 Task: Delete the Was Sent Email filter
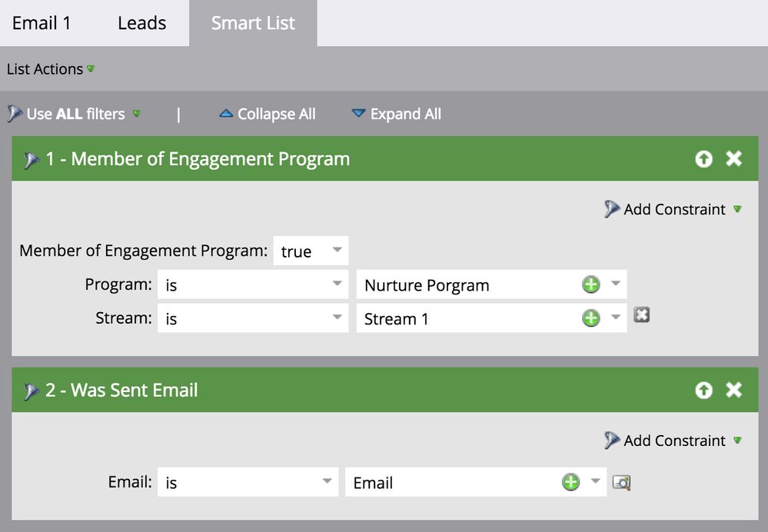(x=733, y=390)
